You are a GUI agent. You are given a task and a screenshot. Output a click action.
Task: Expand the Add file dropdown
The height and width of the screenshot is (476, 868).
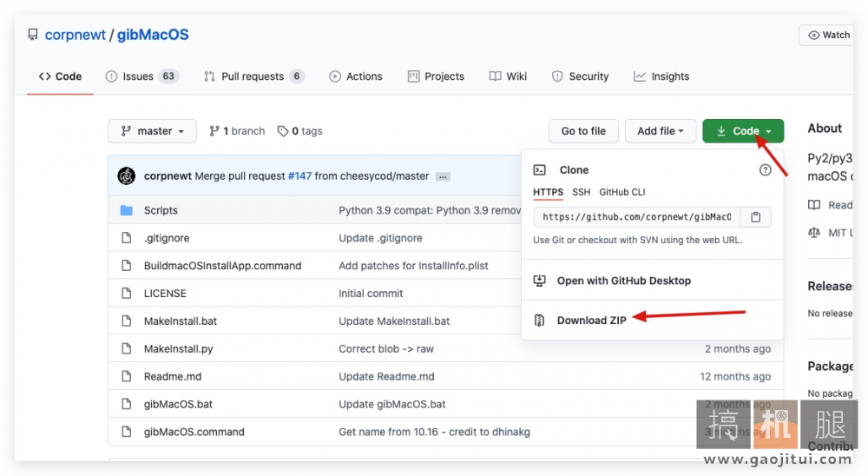pos(661,131)
